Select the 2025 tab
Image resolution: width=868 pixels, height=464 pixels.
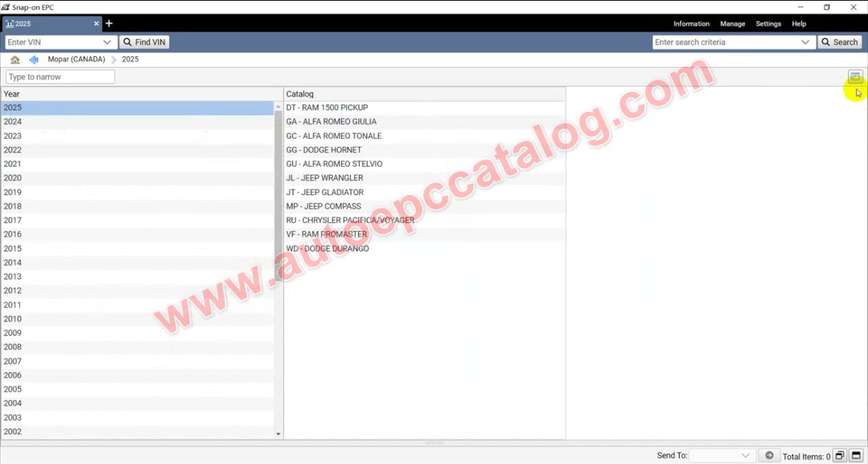(x=52, y=24)
